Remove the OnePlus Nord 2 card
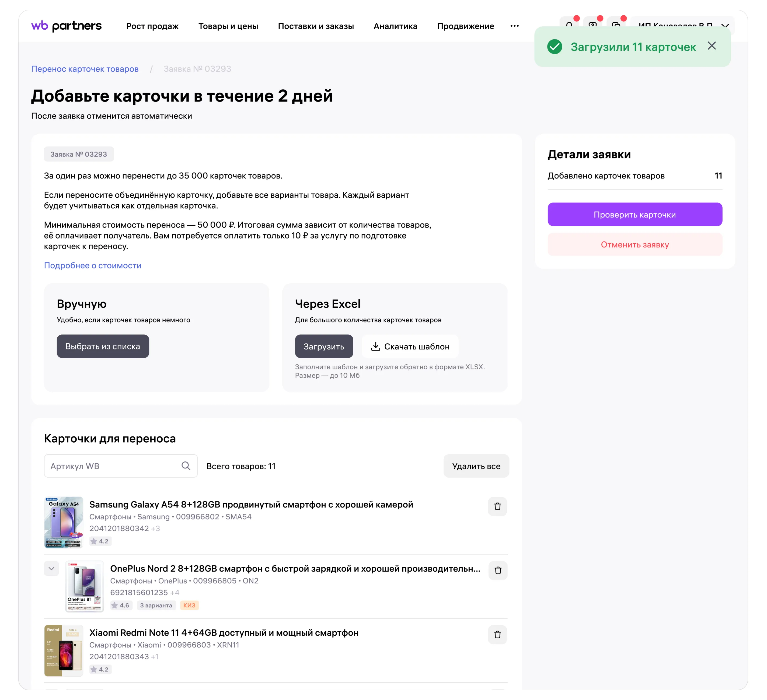Viewport: 767px width, 700px height. pyautogui.click(x=498, y=570)
